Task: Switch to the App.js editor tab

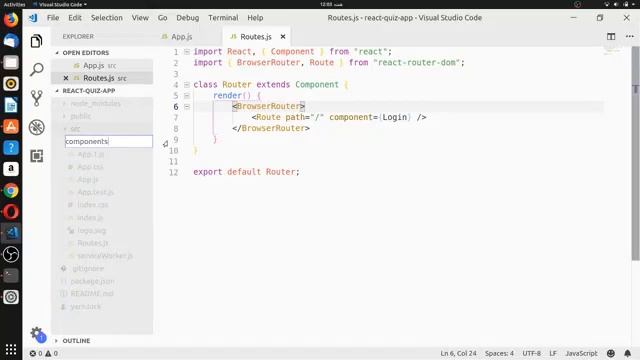Action: pyautogui.click(x=182, y=37)
